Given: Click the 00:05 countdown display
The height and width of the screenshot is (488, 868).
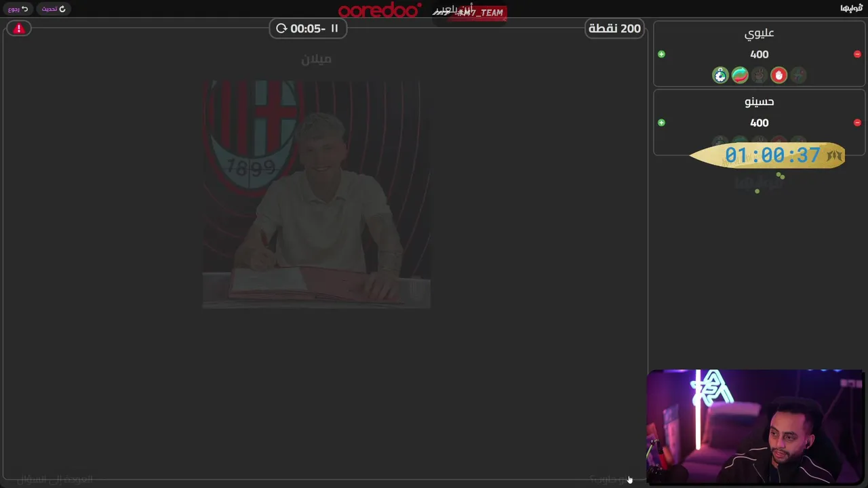Looking at the screenshot, I should pyautogui.click(x=308, y=28).
